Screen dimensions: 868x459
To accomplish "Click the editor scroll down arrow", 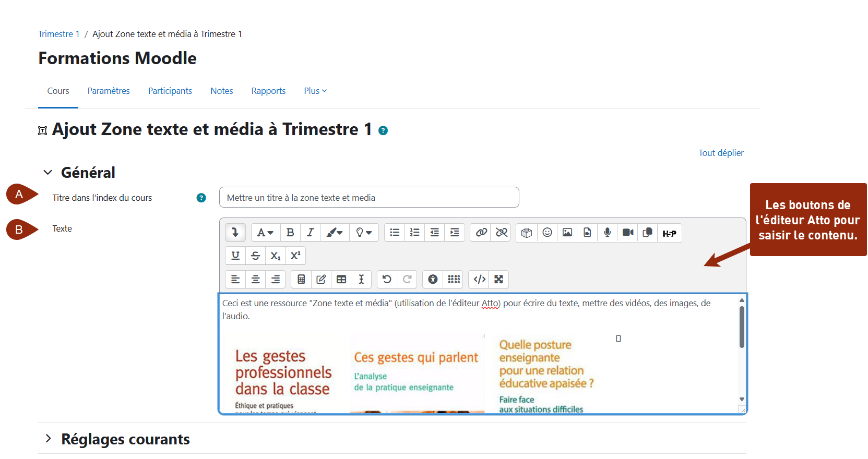I will pos(742,399).
